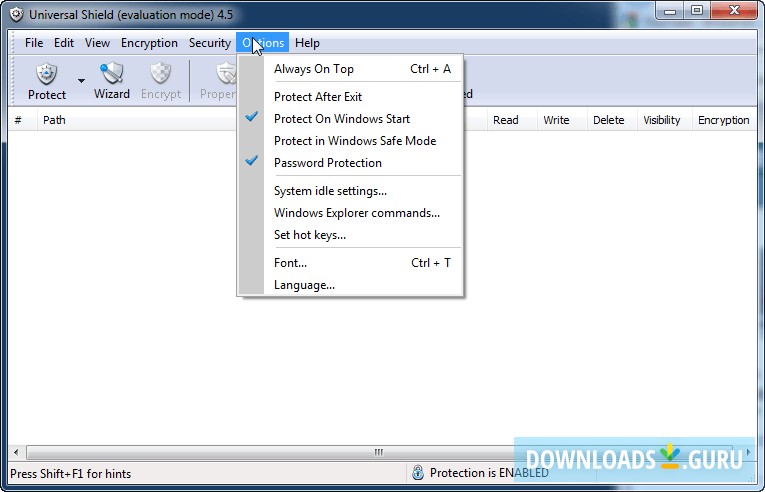765x492 pixels.
Task: Enable Always On Top option
Action: [350, 69]
